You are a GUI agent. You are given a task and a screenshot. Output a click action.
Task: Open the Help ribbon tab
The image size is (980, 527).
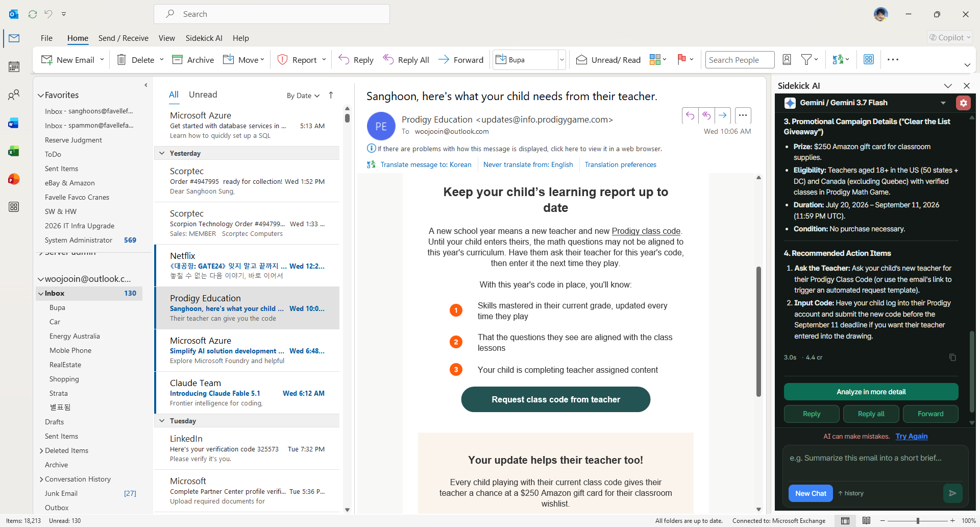(241, 38)
